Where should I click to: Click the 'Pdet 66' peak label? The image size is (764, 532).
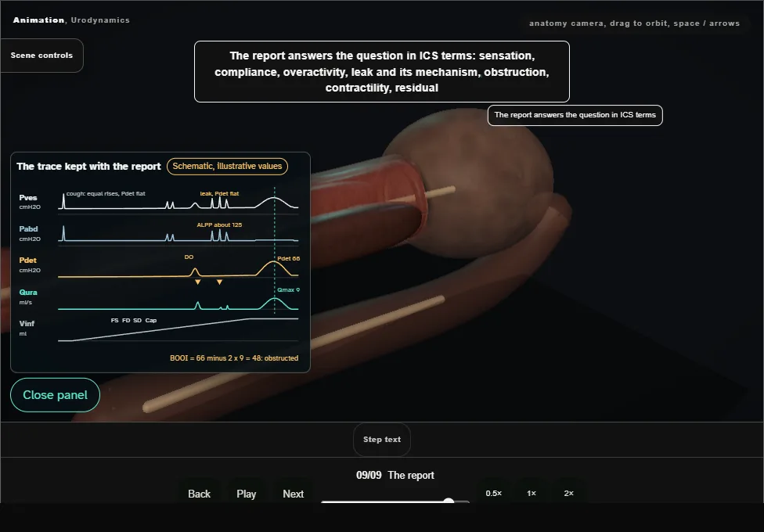click(288, 259)
